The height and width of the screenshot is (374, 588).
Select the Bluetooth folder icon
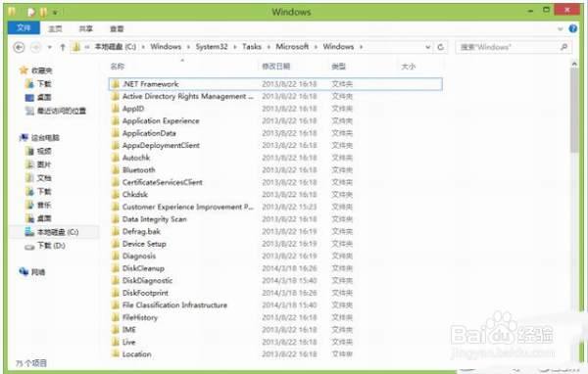tap(116, 170)
